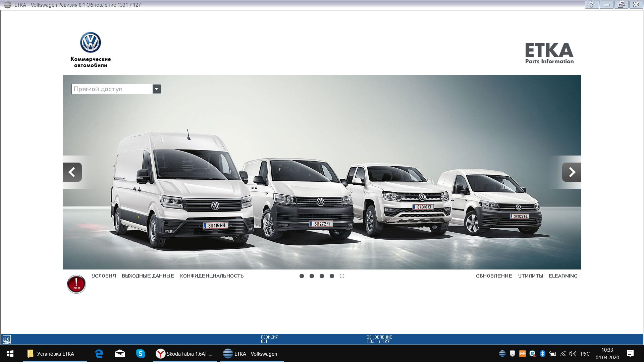644x362 pixels.
Task: Open the eLearning link
Action: pyautogui.click(x=563, y=276)
